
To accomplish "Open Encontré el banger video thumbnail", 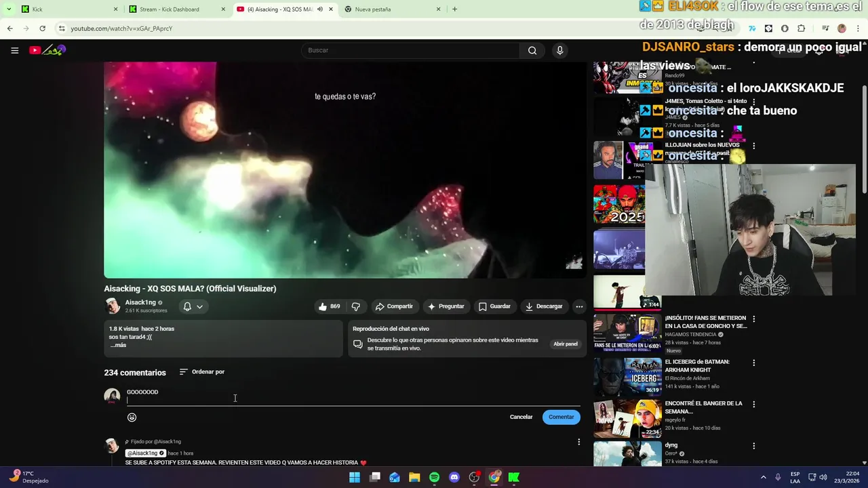I will [627, 418].
